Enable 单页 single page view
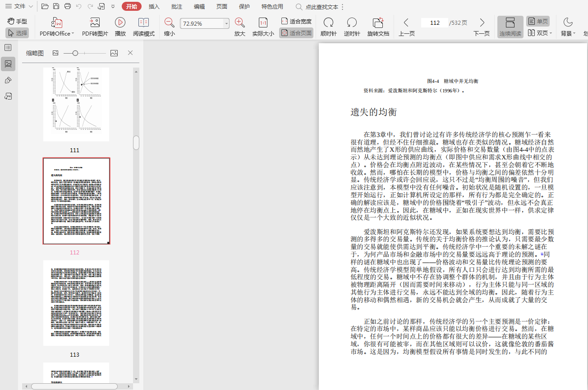The height and width of the screenshot is (390, 588). tap(538, 21)
